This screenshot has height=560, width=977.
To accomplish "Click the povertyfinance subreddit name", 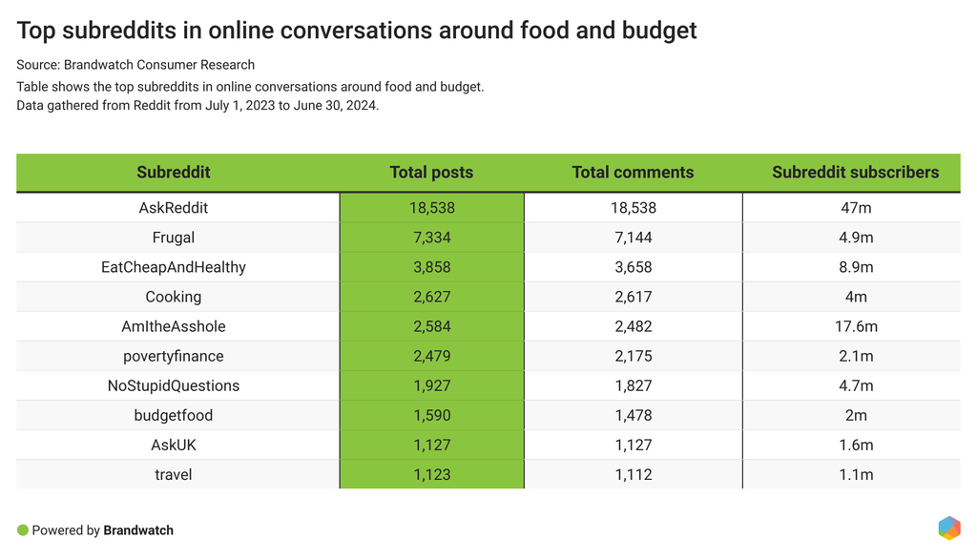I will [174, 356].
